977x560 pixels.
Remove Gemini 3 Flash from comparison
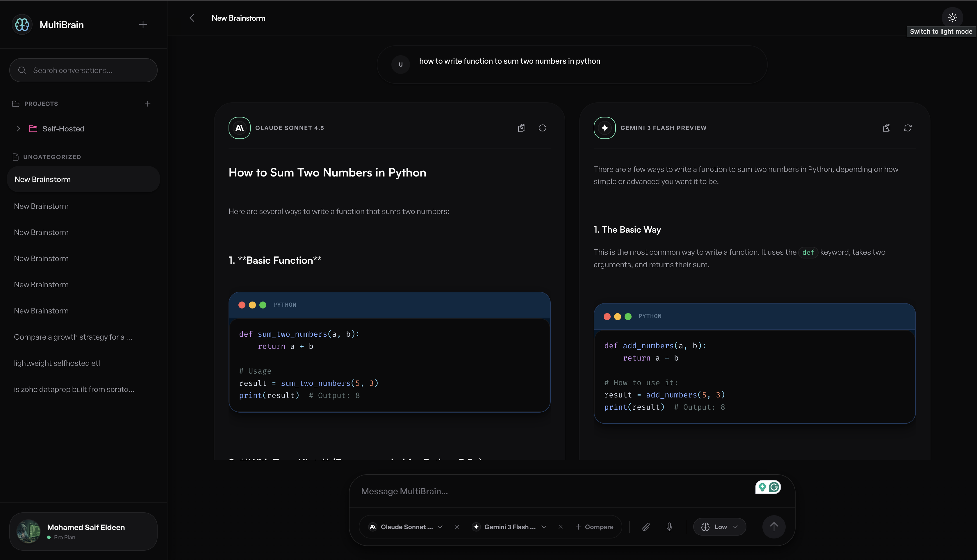(x=560, y=527)
